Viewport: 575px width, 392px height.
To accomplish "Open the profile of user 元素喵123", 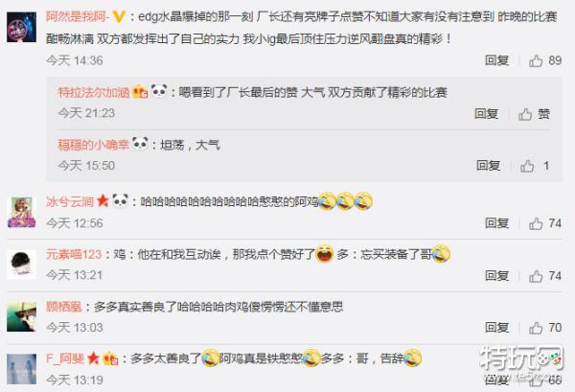I will (74, 254).
